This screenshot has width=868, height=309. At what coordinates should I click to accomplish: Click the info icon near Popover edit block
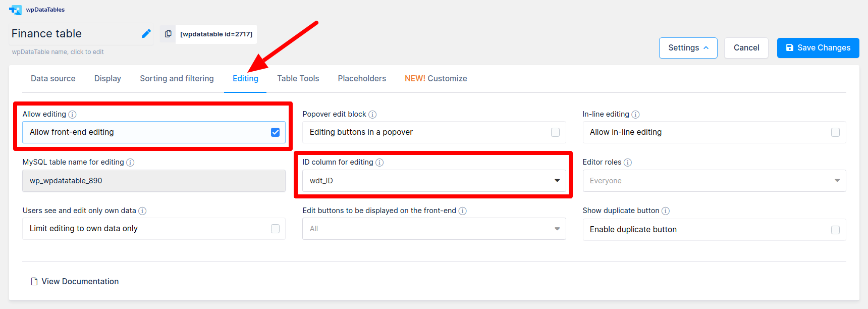click(x=372, y=114)
